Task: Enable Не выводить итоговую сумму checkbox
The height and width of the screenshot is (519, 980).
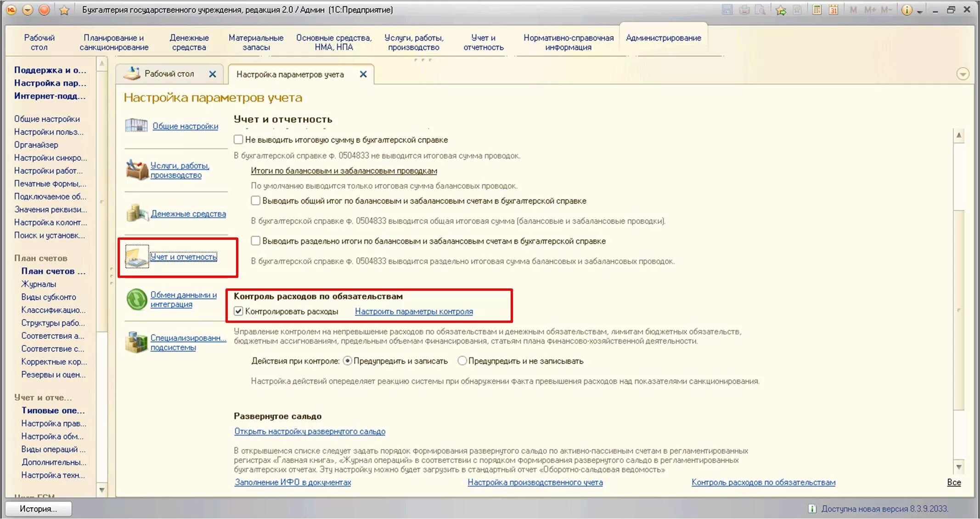Action: 238,139
